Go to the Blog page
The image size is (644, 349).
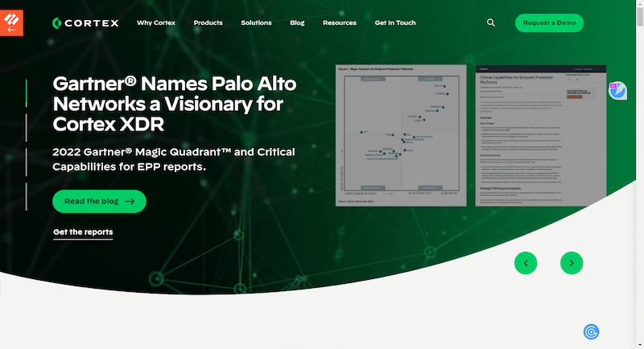pyautogui.click(x=297, y=23)
